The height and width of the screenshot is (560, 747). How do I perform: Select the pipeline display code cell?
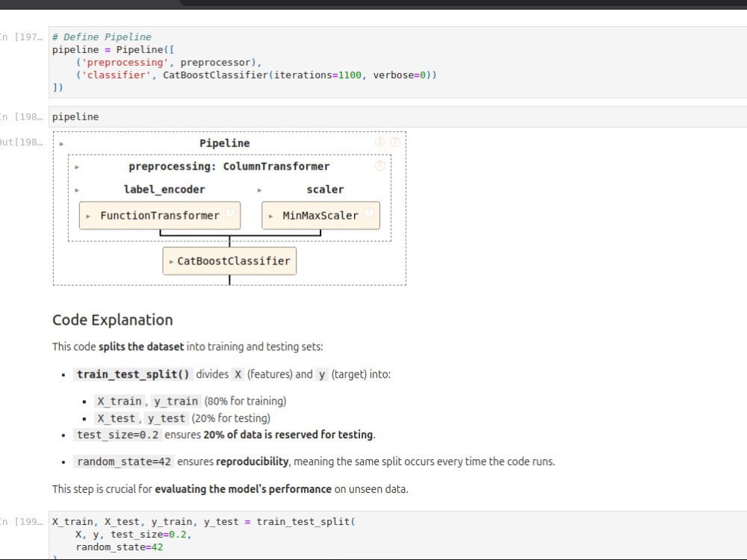tap(299, 116)
